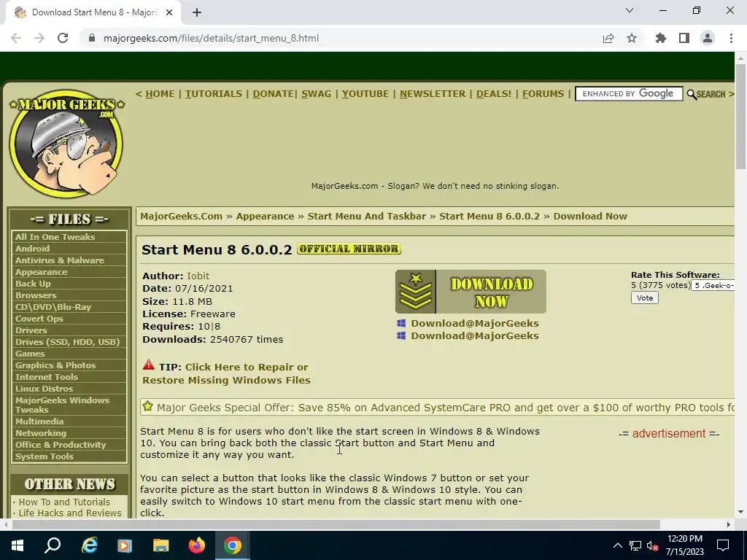Go back using the browser back arrow
Screen dimensions: 747x560
click(16, 38)
